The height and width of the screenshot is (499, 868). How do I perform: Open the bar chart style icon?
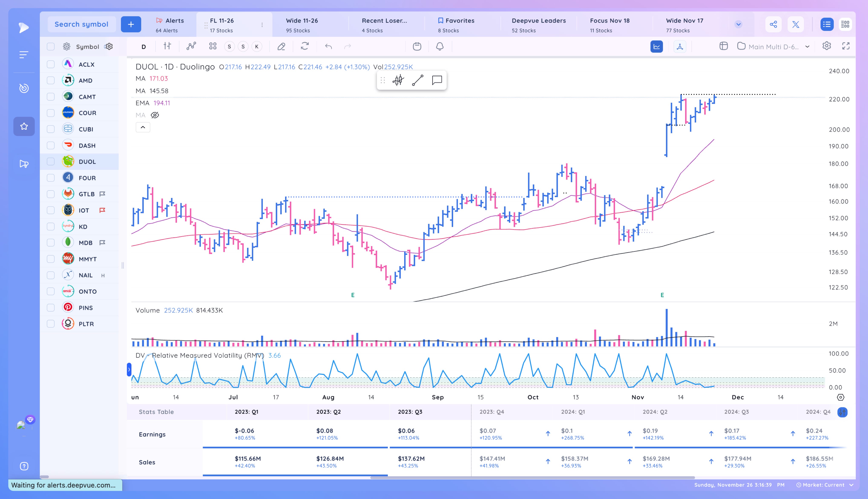167,46
